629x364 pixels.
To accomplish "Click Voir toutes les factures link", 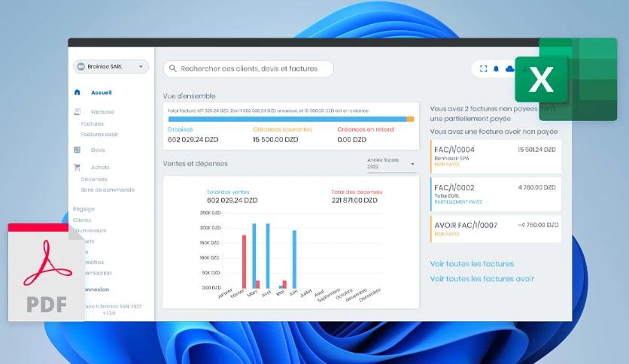I will pos(472,264).
